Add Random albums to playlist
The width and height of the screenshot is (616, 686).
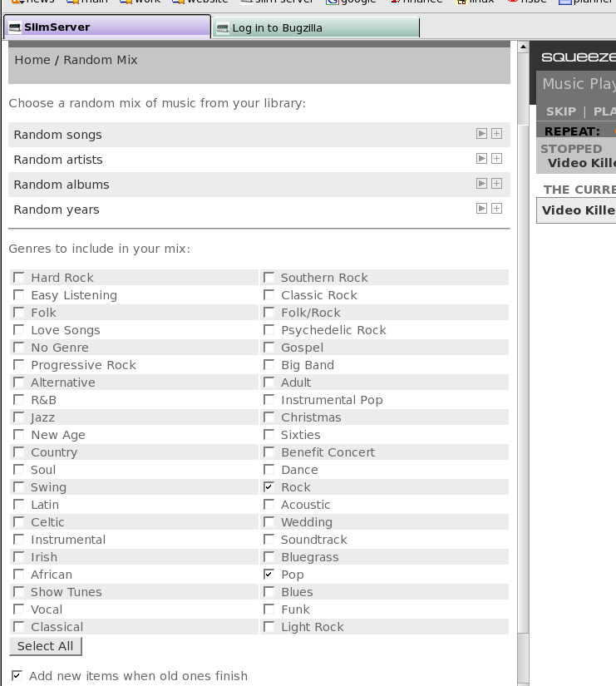pos(496,184)
